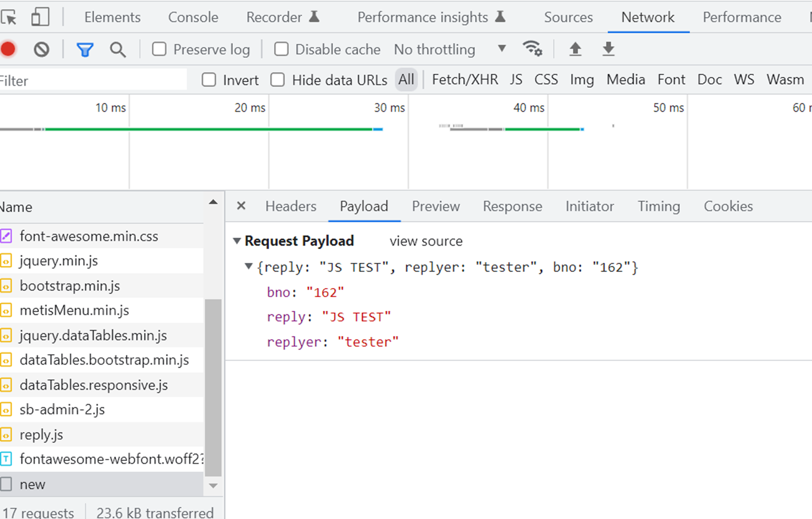Enable the Preserve log checkbox
This screenshot has width=812, height=519.
tap(159, 49)
